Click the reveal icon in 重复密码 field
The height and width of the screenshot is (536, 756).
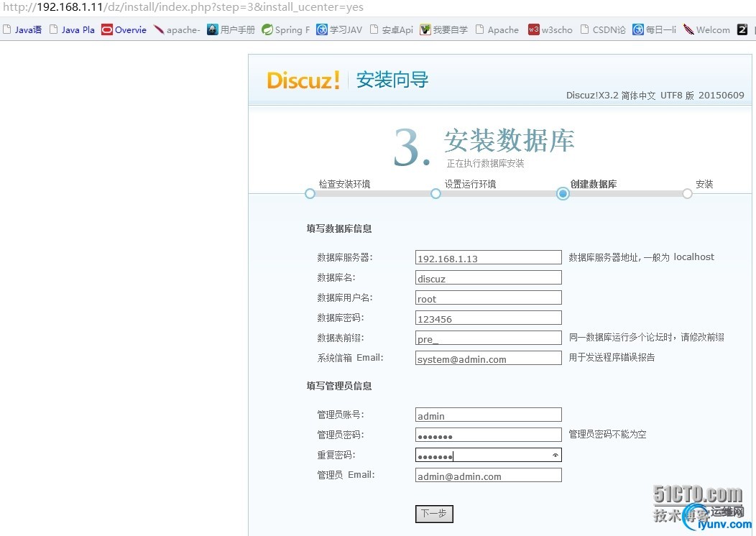point(556,455)
